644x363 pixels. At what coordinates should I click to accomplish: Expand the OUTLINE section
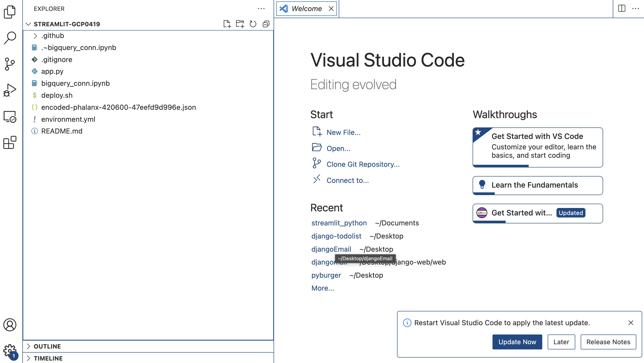(x=148, y=346)
